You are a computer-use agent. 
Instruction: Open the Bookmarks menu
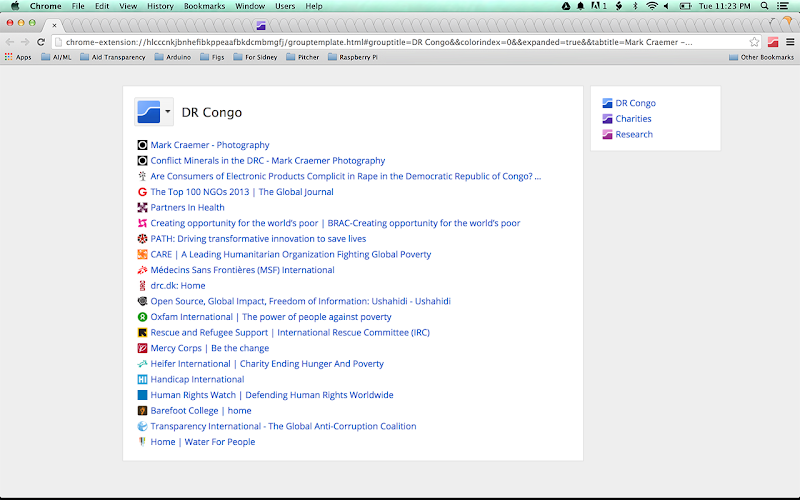point(204,6)
